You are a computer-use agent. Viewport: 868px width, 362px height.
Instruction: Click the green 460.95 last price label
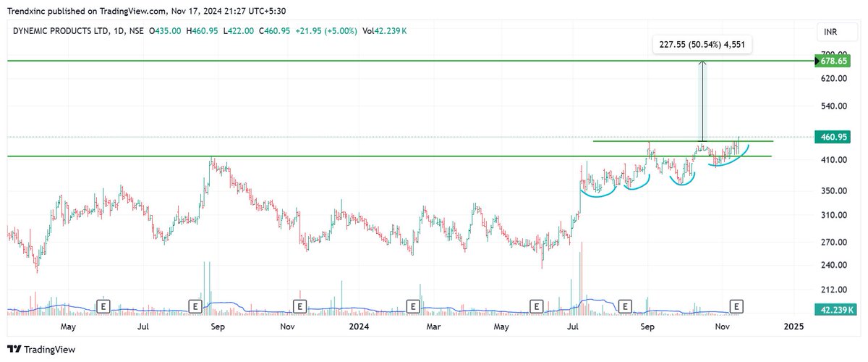point(833,137)
